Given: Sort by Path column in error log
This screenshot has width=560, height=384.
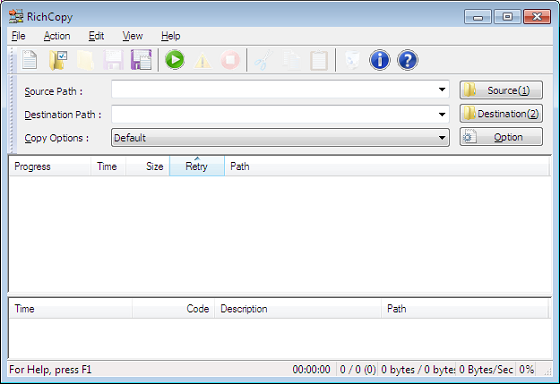Looking at the screenshot, I should [465, 309].
